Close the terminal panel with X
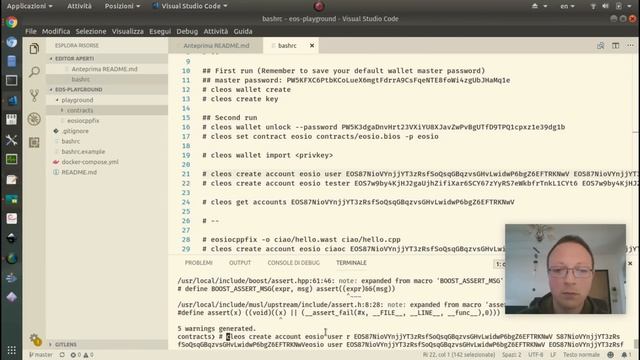Viewport: 640px width, 360px height. point(630,264)
